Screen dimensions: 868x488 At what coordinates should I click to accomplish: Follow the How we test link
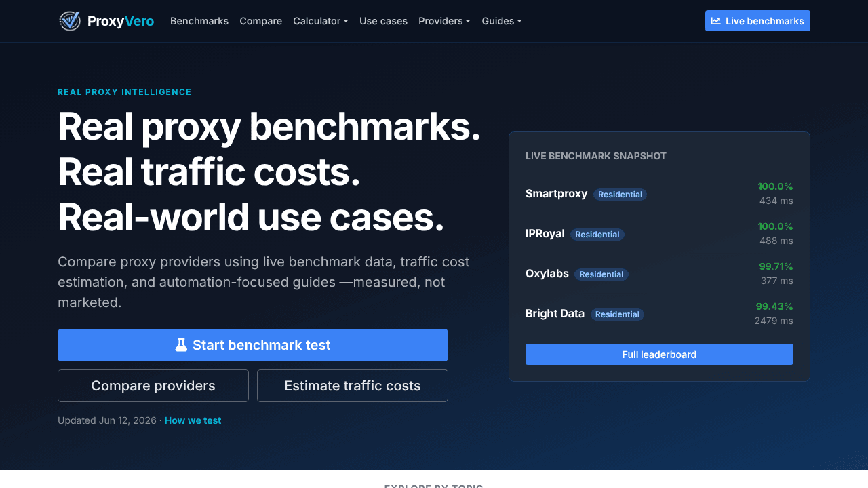pyautogui.click(x=193, y=420)
